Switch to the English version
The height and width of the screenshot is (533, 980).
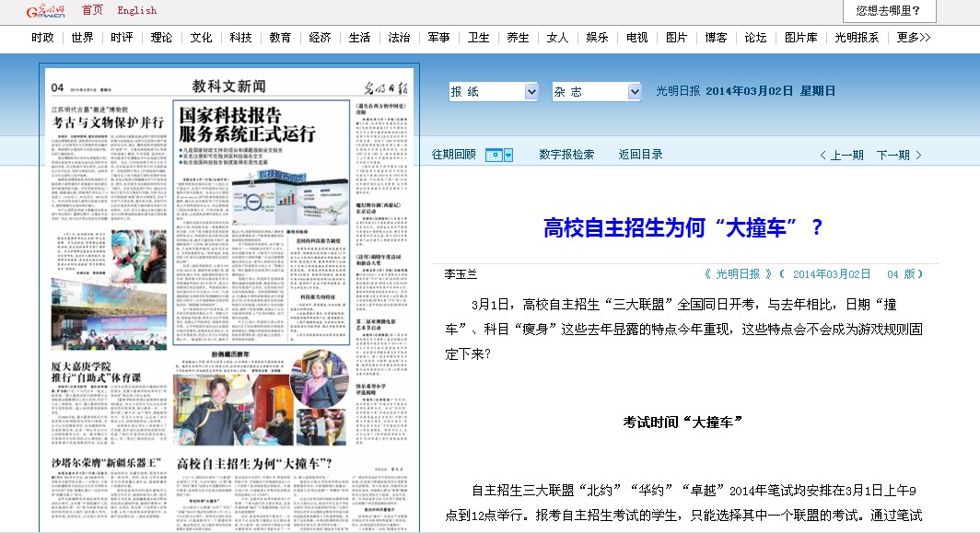point(136,10)
